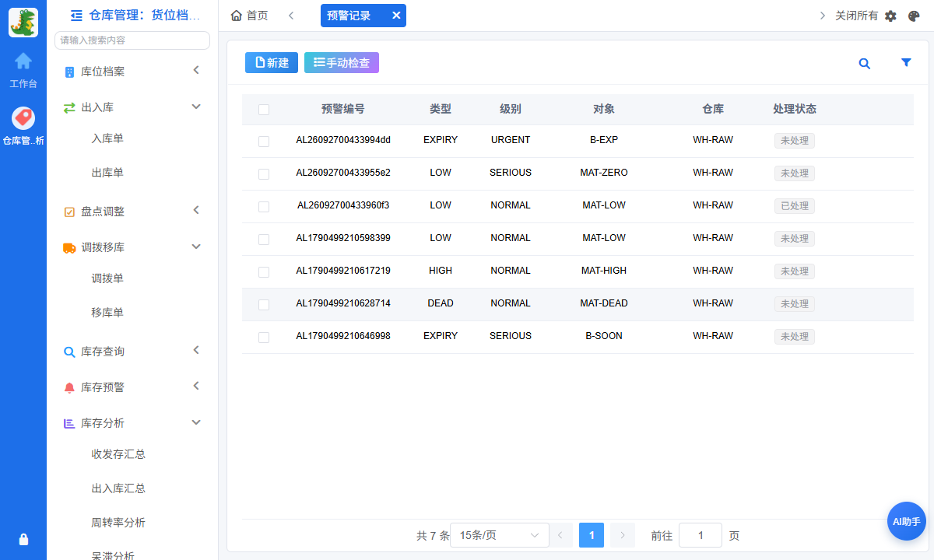The width and height of the screenshot is (934, 560).
Task: Click 关闭所有 to close all tabs
Action: pos(856,16)
